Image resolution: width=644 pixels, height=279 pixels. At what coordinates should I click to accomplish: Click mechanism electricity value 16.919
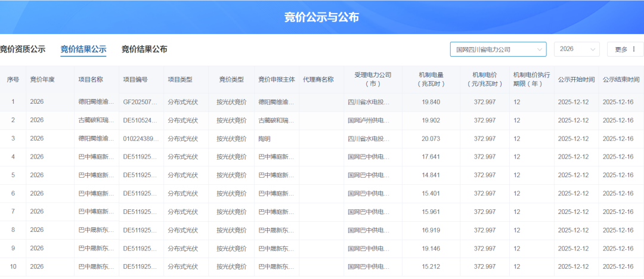pos(431,230)
